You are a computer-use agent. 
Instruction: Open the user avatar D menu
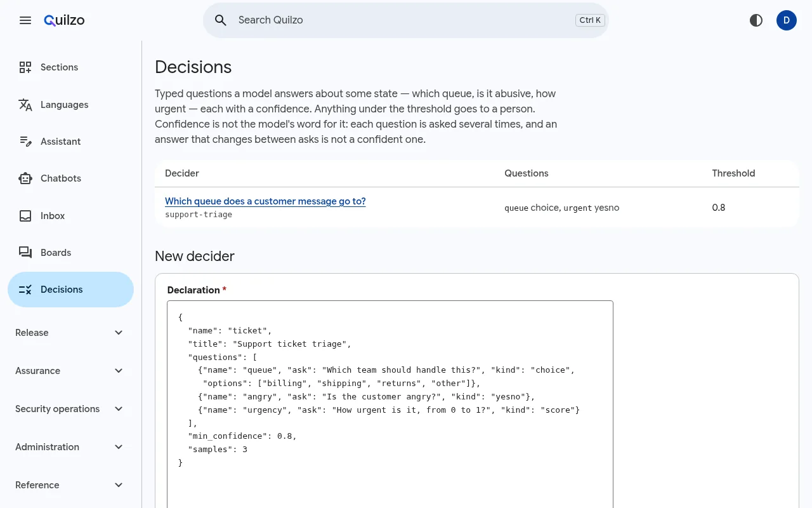tap(787, 20)
